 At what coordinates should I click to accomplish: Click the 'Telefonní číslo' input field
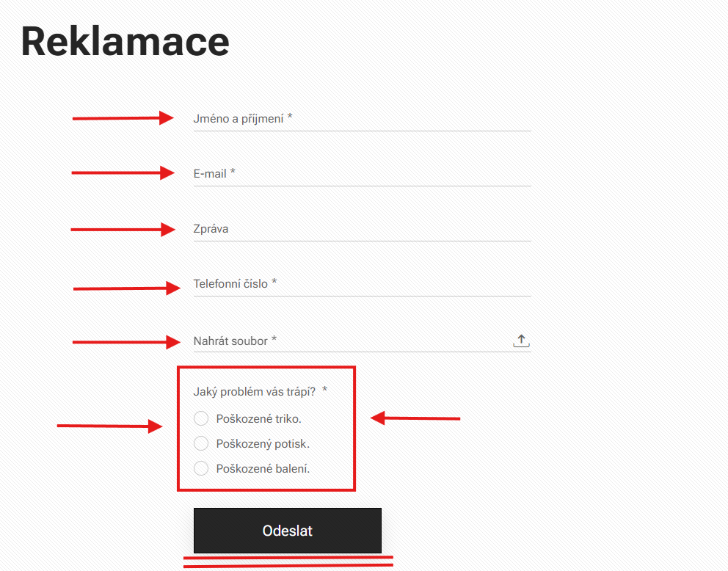pyautogui.click(x=361, y=283)
